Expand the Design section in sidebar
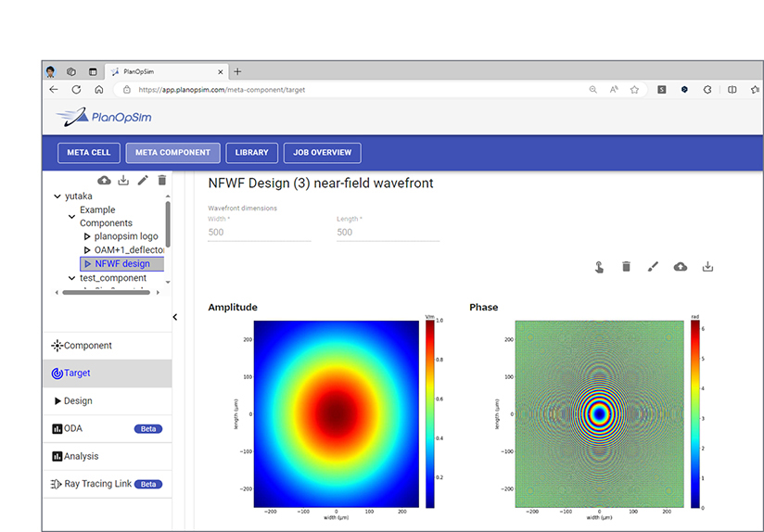This screenshot has height=532, width=764. (108, 401)
